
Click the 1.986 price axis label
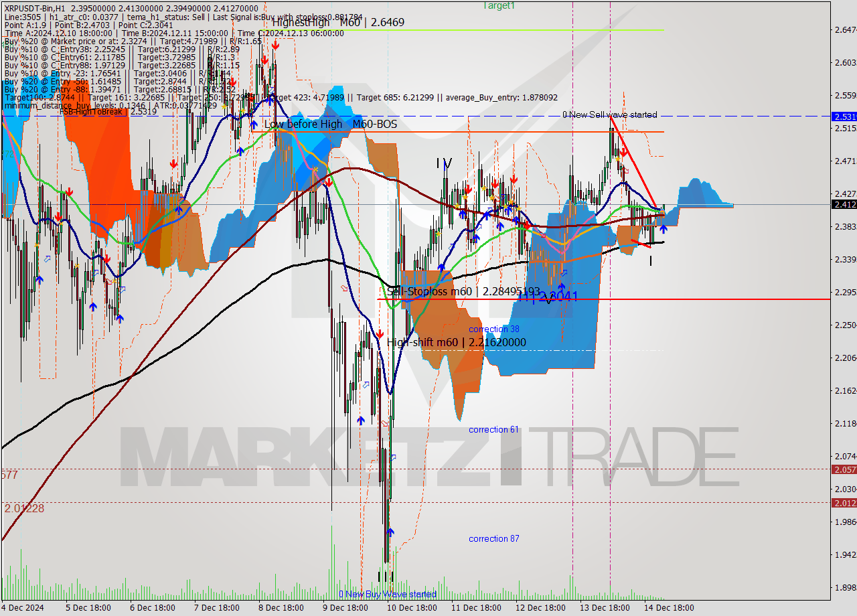coord(844,522)
